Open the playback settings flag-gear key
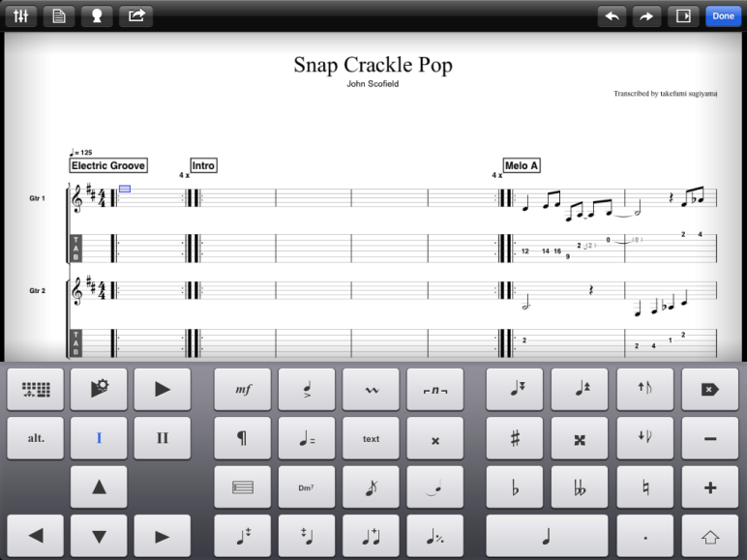The image size is (747, 560). click(x=99, y=389)
